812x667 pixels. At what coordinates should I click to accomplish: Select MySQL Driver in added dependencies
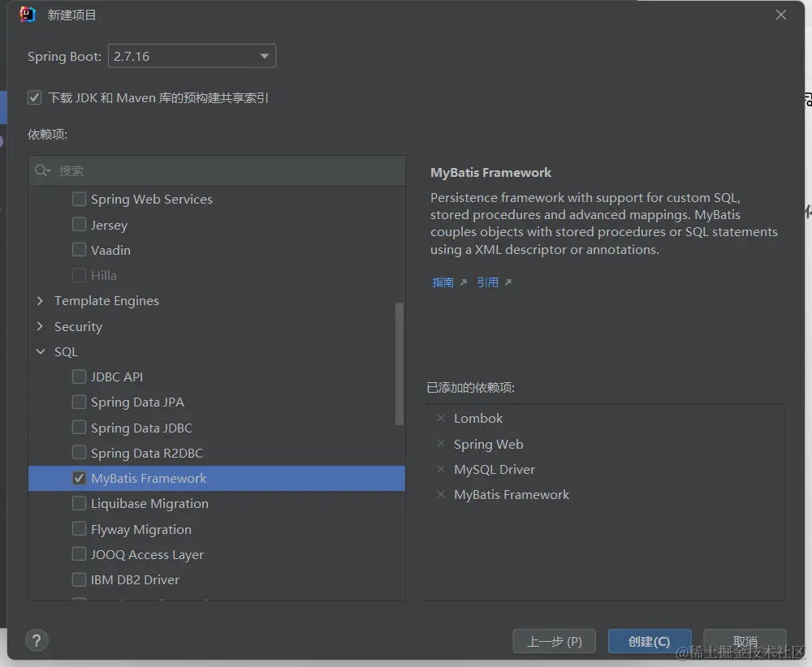pyautogui.click(x=494, y=469)
